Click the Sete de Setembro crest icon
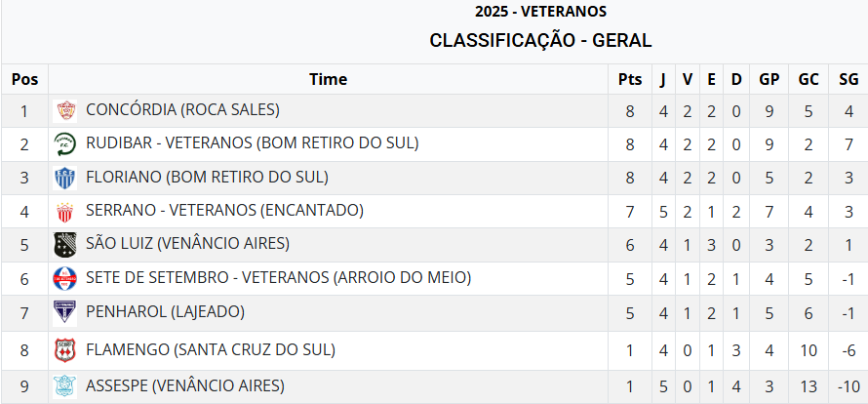 tap(65, 279)
